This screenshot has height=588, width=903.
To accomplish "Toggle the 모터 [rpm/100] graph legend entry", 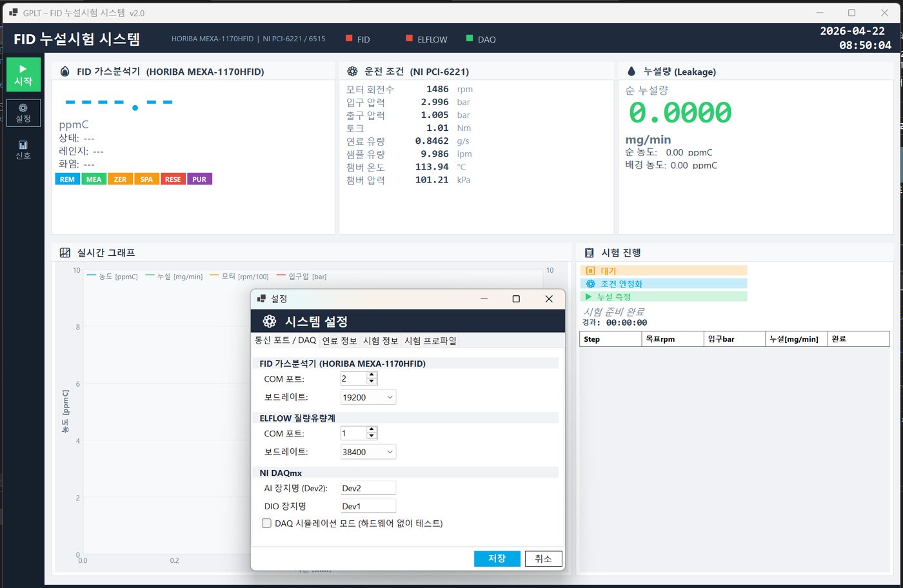I will click(x=239, y=277).
